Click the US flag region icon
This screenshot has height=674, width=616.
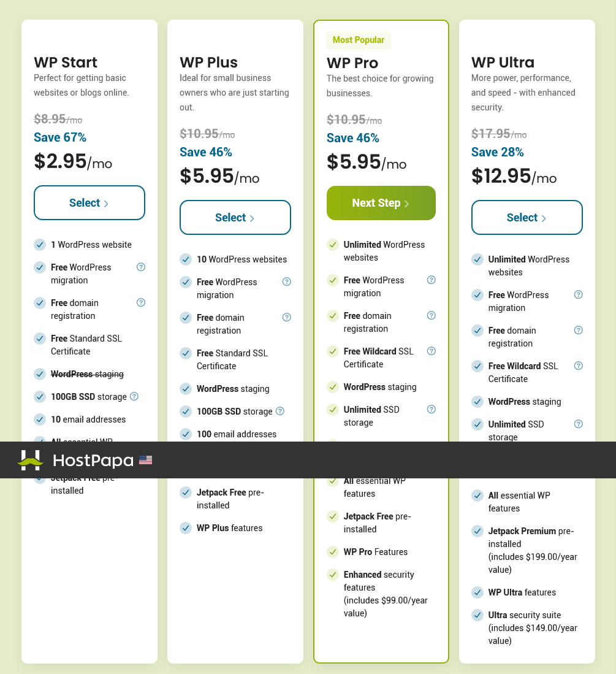pos(146,460)
